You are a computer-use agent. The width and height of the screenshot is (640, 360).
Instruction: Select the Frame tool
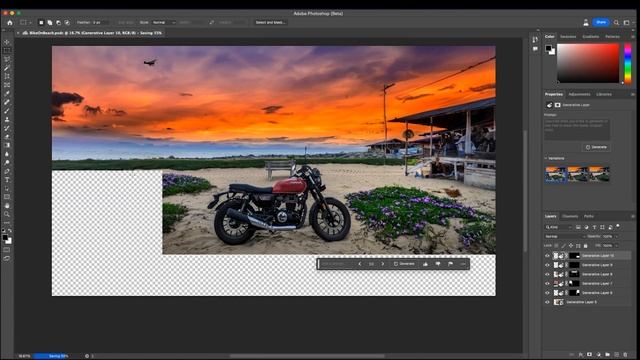point(7,85)
